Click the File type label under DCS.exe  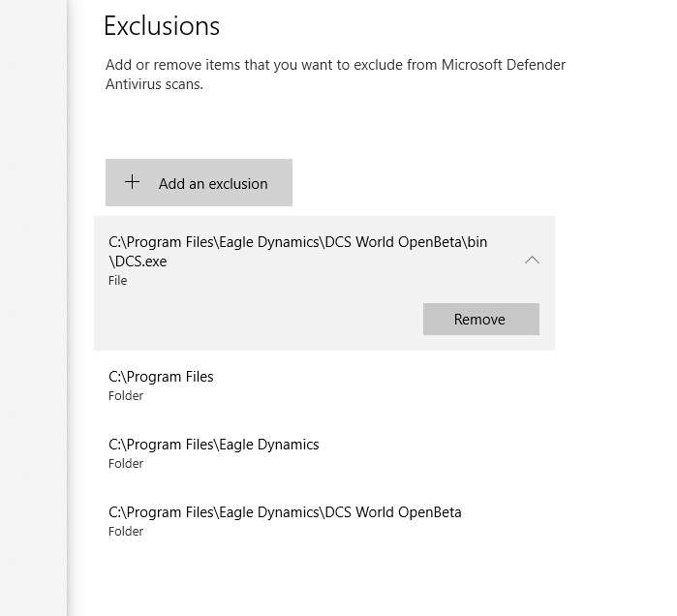tap(117, 281)
